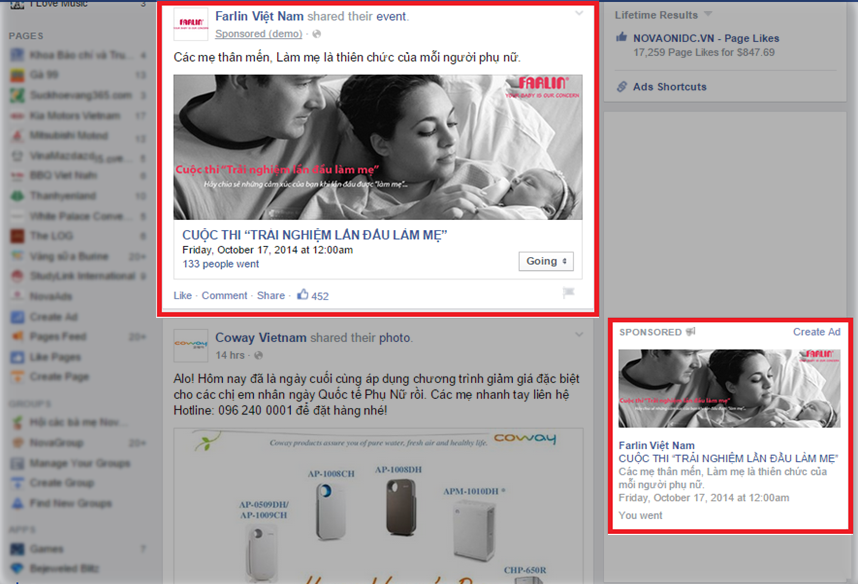Click the Farlin profile picture in the post header
This screenshot has width=858, height=584.
(x=191, y=24)
